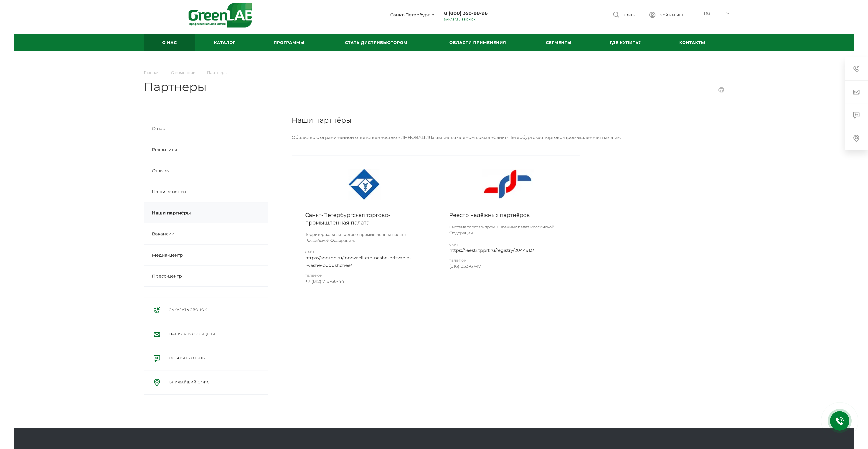This screenshot has width=868, height=449.
Task: Click the Партнеры breadcrumb text
Action: point(217,72)
